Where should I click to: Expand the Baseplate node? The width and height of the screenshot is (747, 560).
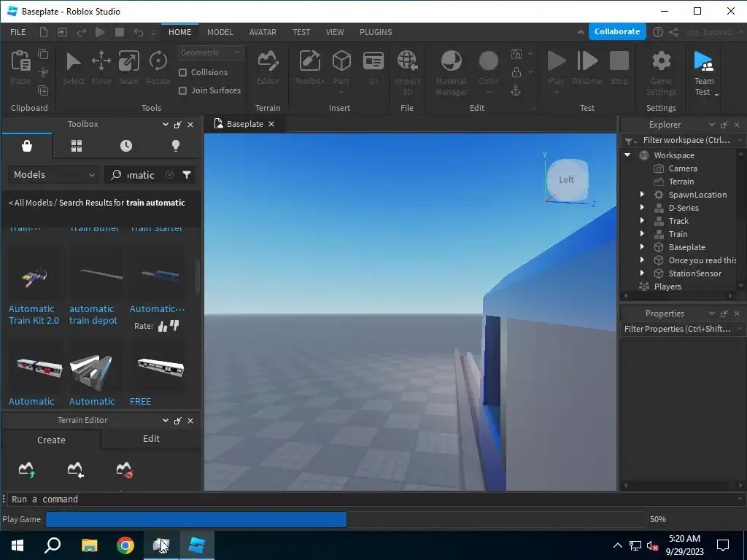(x=642, y=247)
